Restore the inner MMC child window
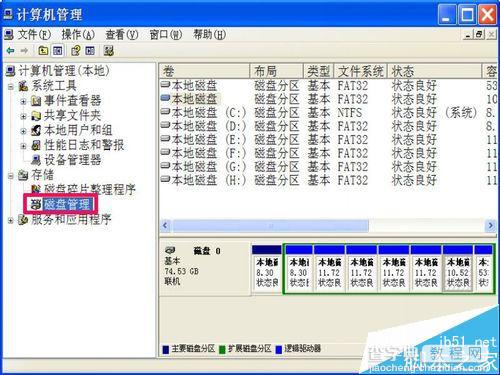Image resolution: width=500 pixels, height=375 pixels. point(480,34)
